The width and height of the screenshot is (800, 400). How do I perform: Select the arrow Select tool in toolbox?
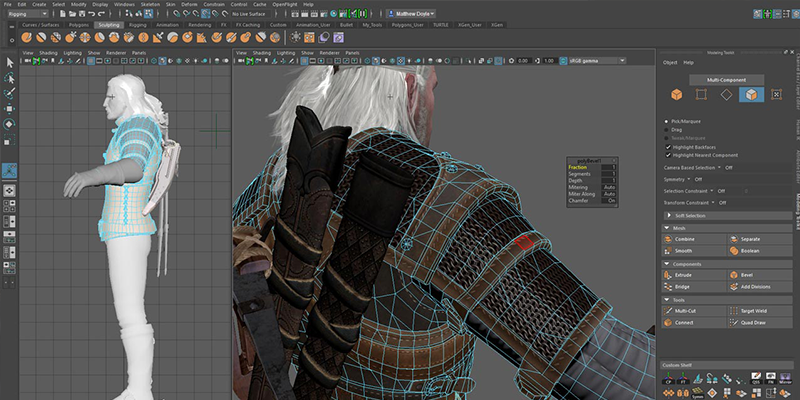coord(10,63)
